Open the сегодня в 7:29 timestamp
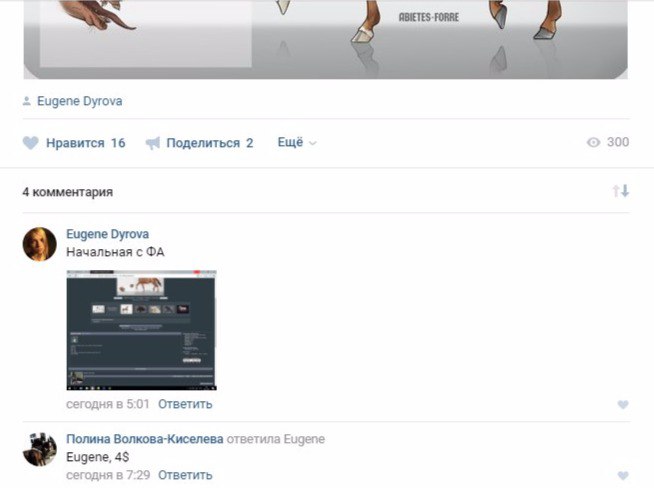This screenshot has width=654, height=488. pos(108,475)
